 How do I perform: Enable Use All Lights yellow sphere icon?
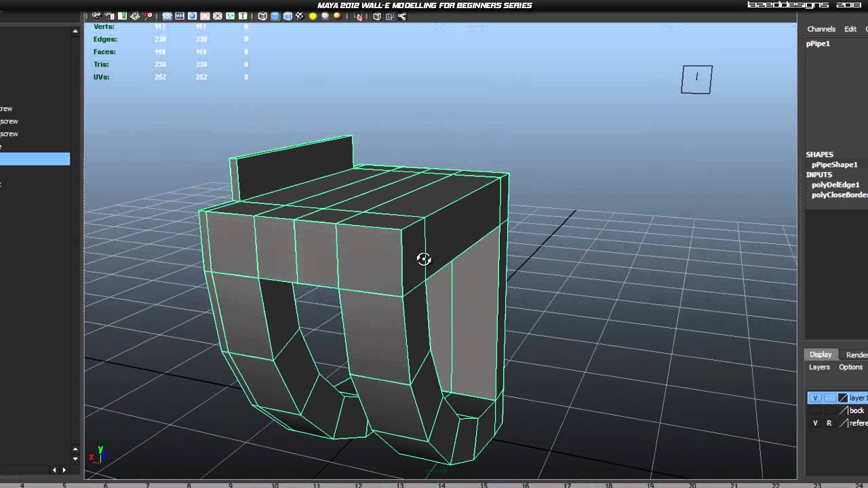(x=312, y=16)
